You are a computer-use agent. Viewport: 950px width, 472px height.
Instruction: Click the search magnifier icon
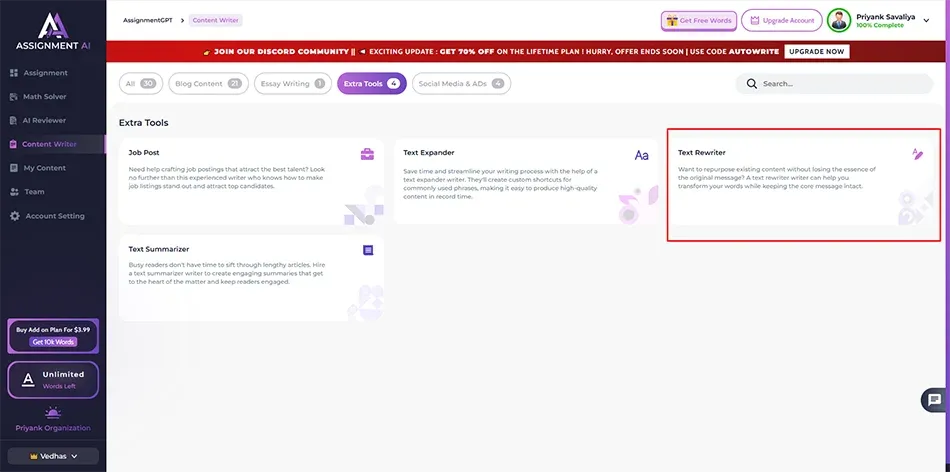click(752, 84)
